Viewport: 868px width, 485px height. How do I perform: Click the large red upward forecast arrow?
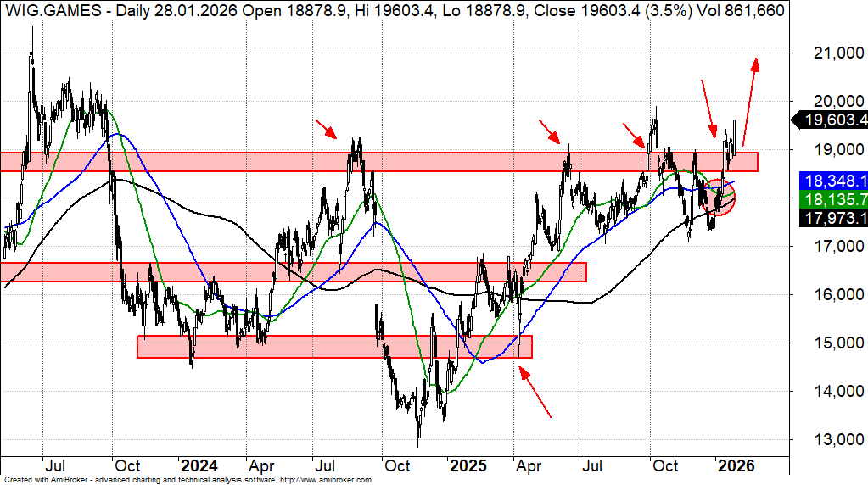coord(750,100)
